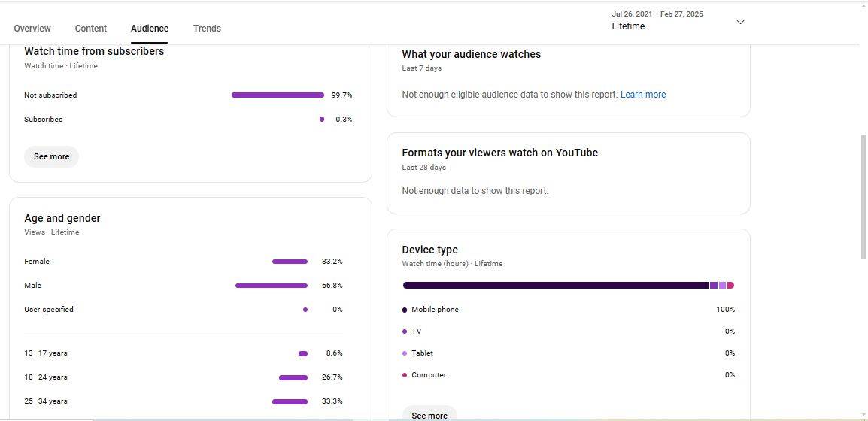The width and height of the screenshot is (868, 421).
Task: Click See more under Watch time from subscribers
Action: click(x=51, y=156)
